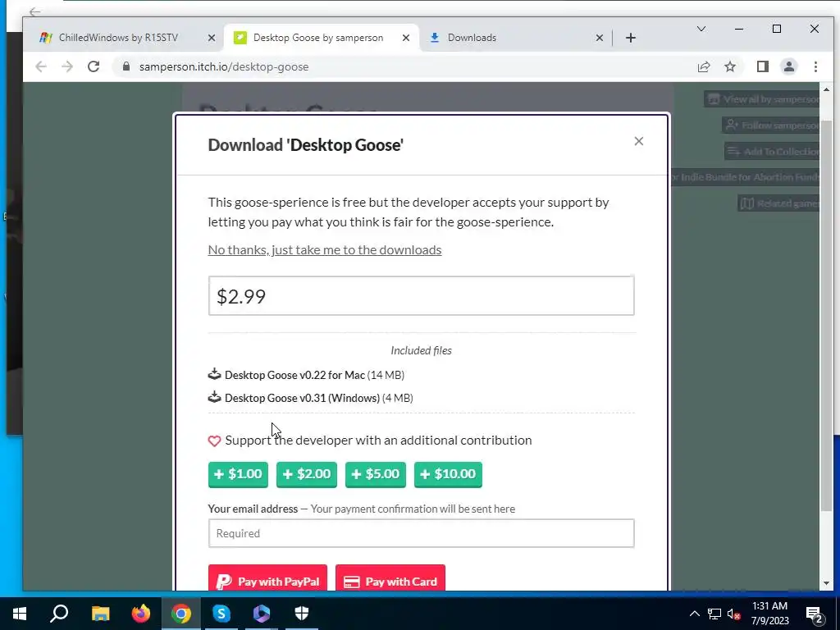Image resolution: width=840 pixels, height=630 pixels.
Task: Show hidden system tray icons
Action: 694,614
